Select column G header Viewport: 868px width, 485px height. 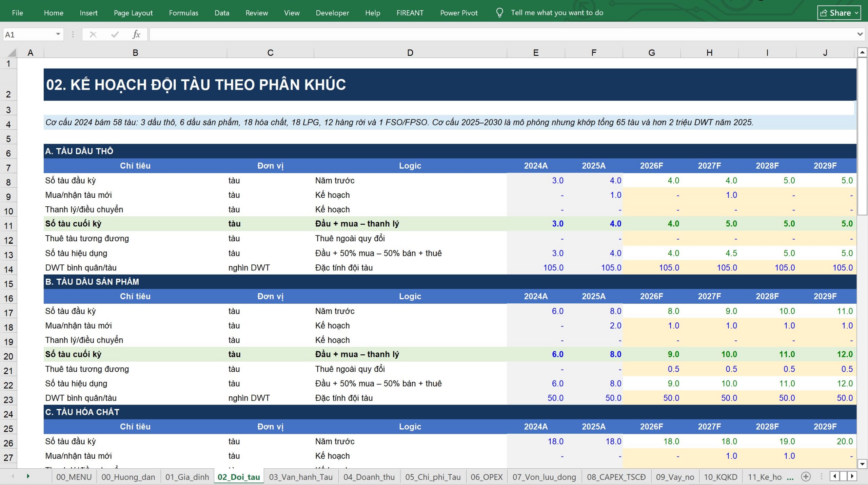[x=652, y=53]
